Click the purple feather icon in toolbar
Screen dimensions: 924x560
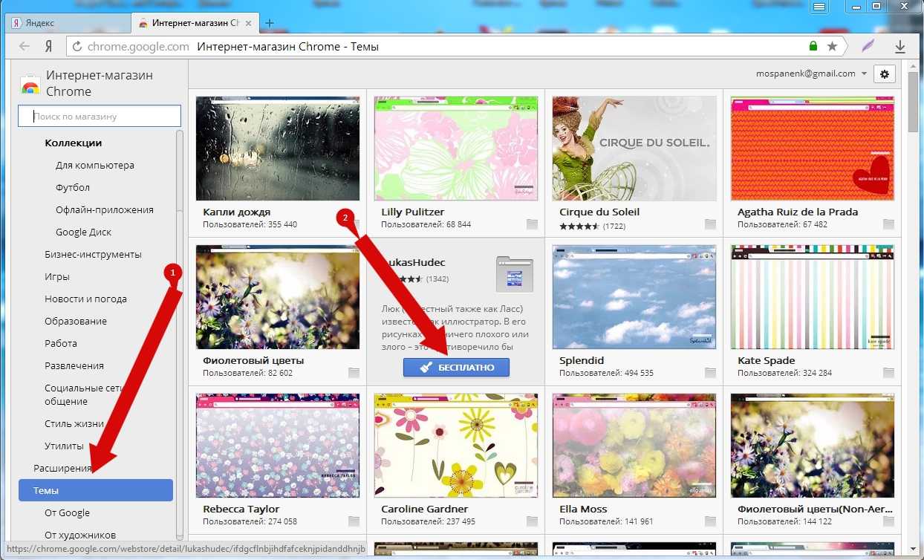[868, 46]
